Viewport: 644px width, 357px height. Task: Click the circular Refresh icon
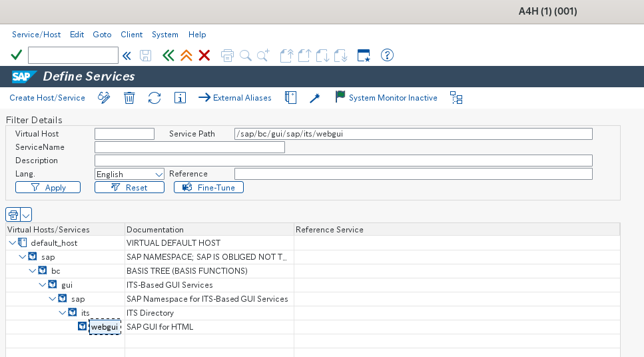[x=155, y=98]
